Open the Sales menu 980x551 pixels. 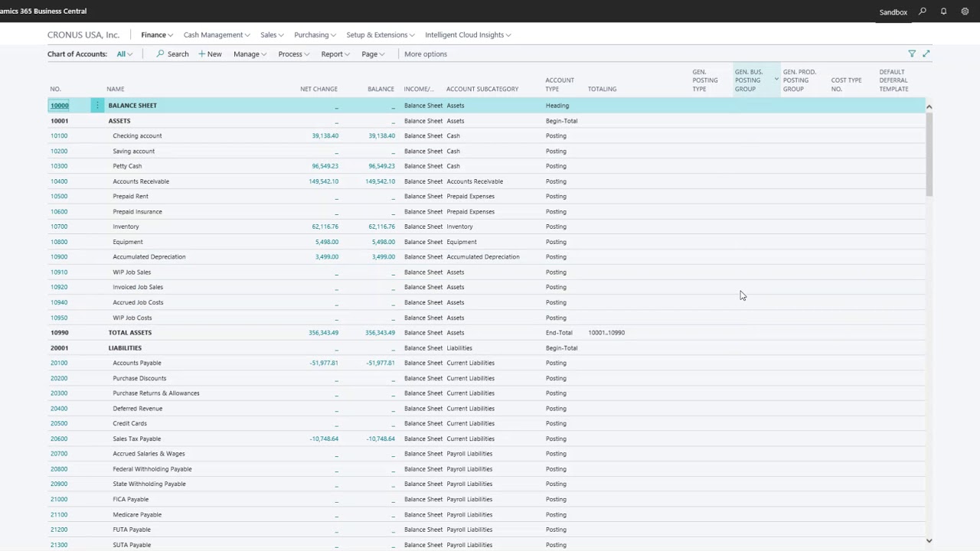[x=272, y=35]
